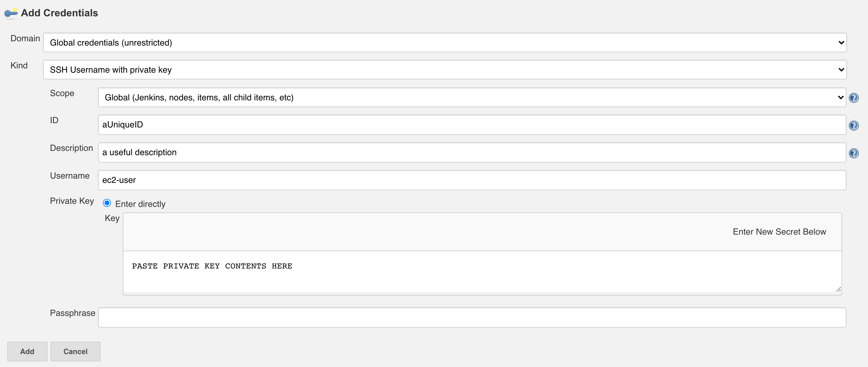This screenshot has width=868, height=367.
Task: Focus the ID text field
Action: point(472,125)
